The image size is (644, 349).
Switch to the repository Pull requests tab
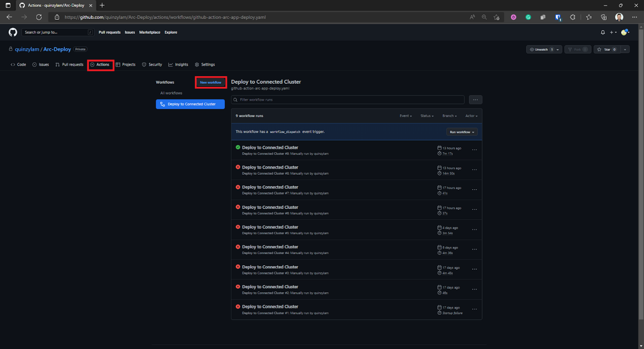tap(69, 64)
